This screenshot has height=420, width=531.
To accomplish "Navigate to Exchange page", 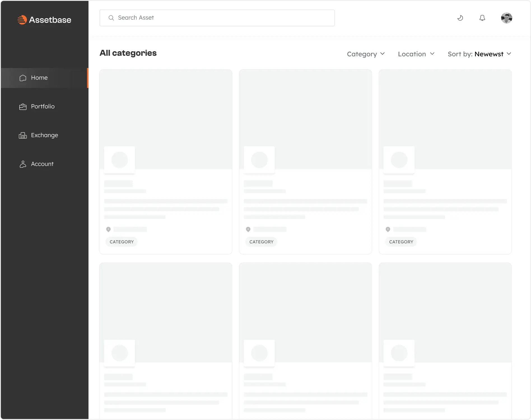I will pyautogui.click(x=45, y=135).
